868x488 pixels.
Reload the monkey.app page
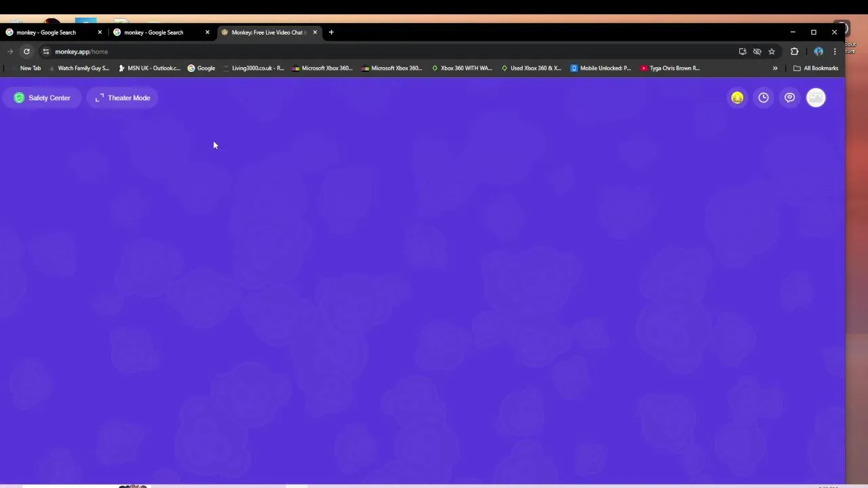point(26,52)
